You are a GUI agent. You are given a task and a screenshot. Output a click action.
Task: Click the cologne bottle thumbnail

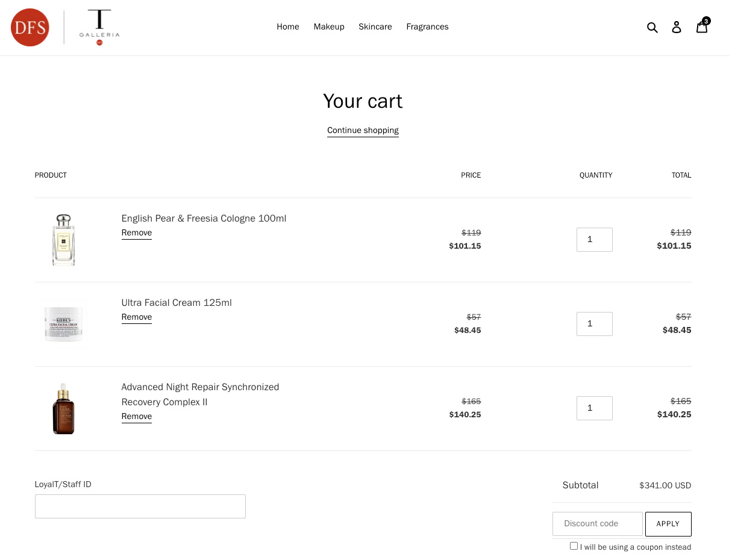click(63, 240)
